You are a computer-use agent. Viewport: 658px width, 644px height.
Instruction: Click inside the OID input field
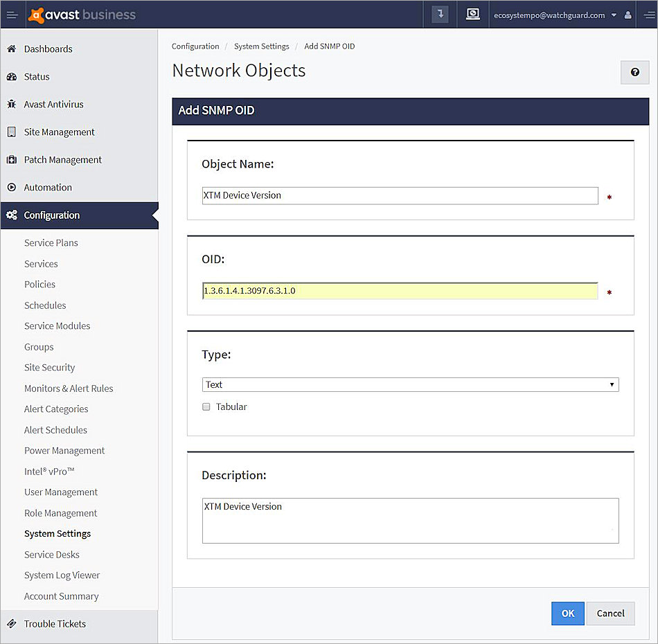click(400, 291)
